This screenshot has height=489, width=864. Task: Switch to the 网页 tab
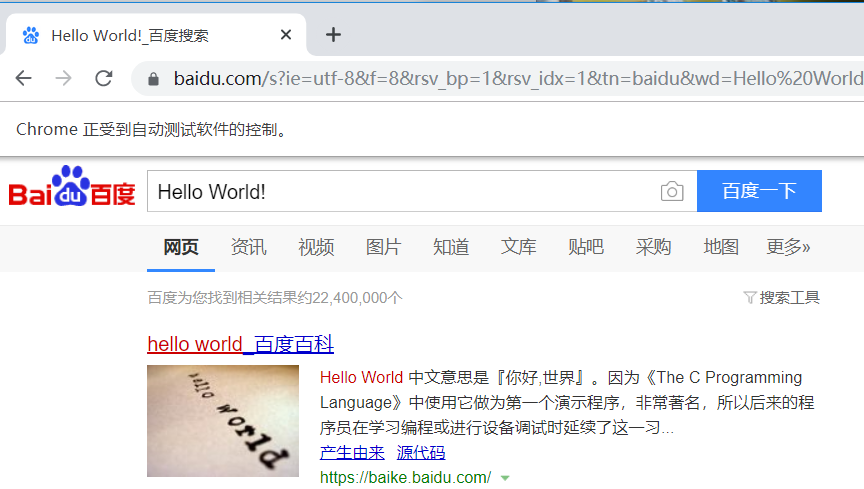pyautogui.click(x=181, y=247)
